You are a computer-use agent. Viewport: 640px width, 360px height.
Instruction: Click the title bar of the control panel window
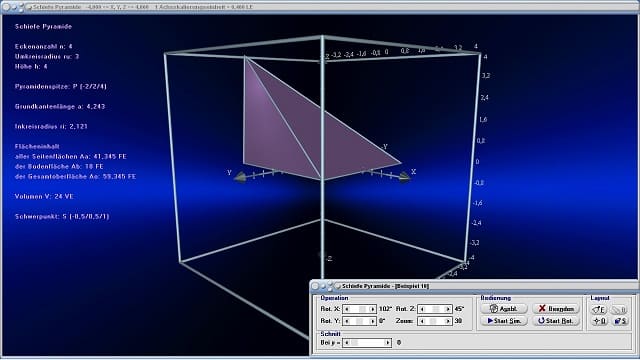474,286
